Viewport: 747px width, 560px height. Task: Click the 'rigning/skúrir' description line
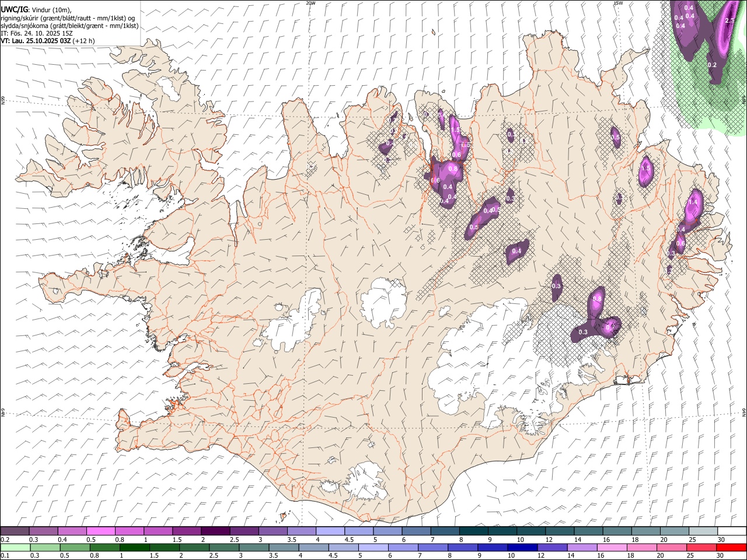tap(68, 18)
